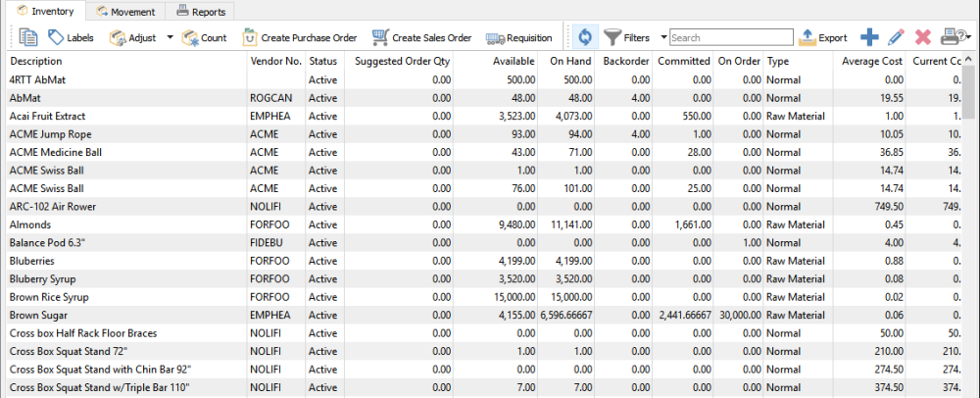
Task: Click the copy documents icon in toolbar
Action: [x=27, y=37]
